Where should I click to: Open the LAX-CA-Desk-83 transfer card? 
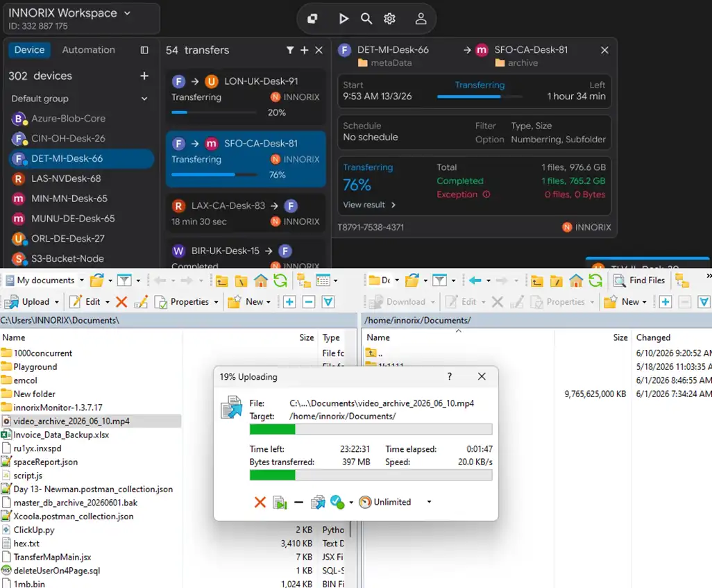[246, 214]
